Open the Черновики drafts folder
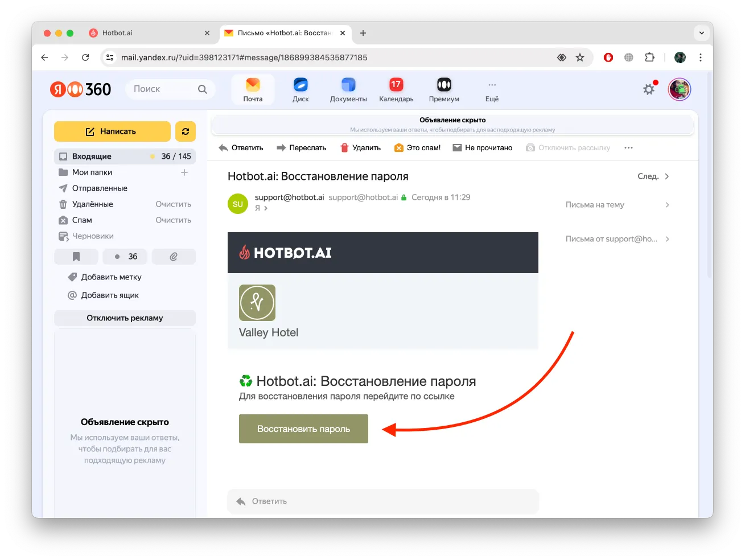Image resolution: width=745 pixels, height=560 pixels. [x=93, y=236]
